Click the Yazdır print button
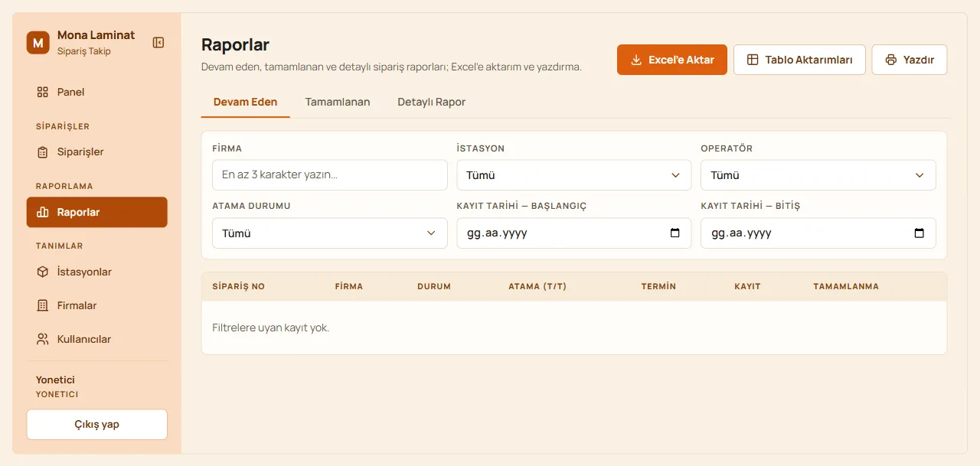 pos(910,60)
